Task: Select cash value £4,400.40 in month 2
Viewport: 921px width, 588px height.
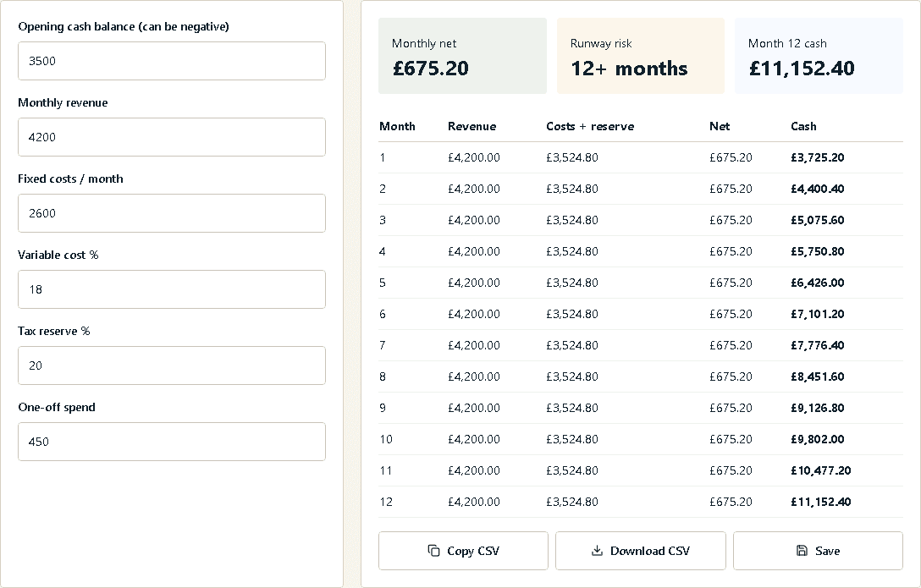Action: [x=817, y=189]
